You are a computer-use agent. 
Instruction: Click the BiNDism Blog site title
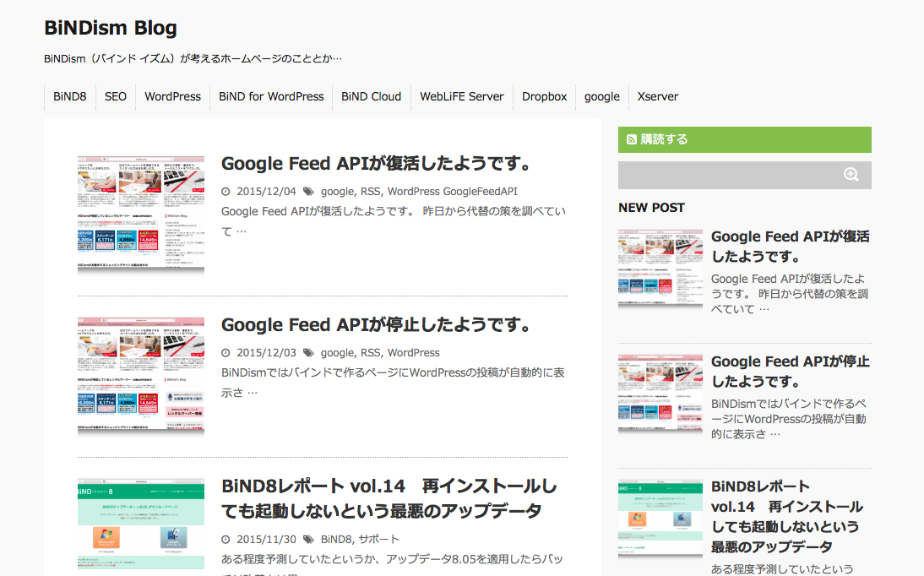pyautogui.click(x=110, y=28)
